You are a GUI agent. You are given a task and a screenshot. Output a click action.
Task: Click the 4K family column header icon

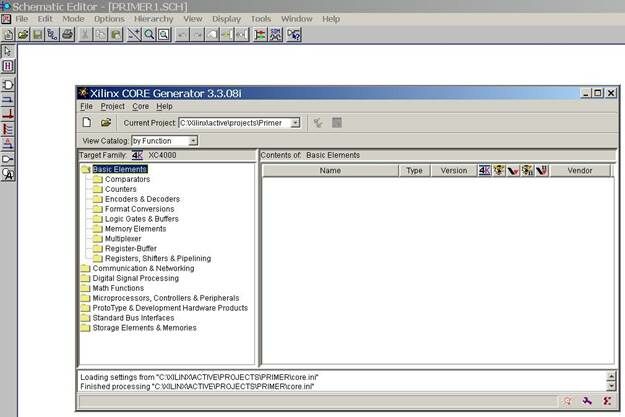click(485, 171)
